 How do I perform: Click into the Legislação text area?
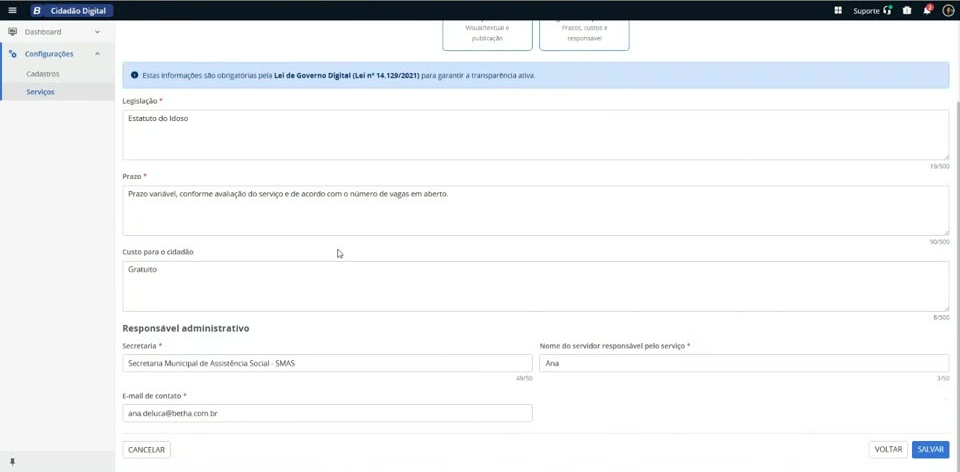pos(536,135)
